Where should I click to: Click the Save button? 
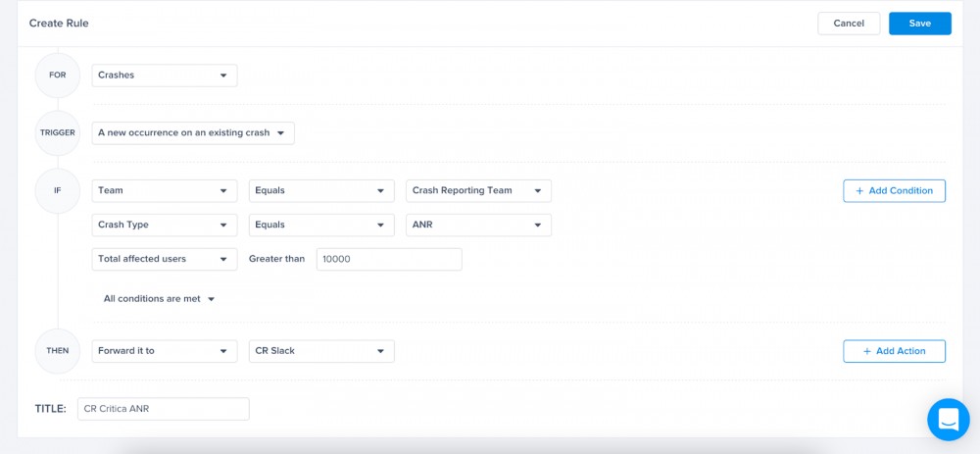pos(920,24)
